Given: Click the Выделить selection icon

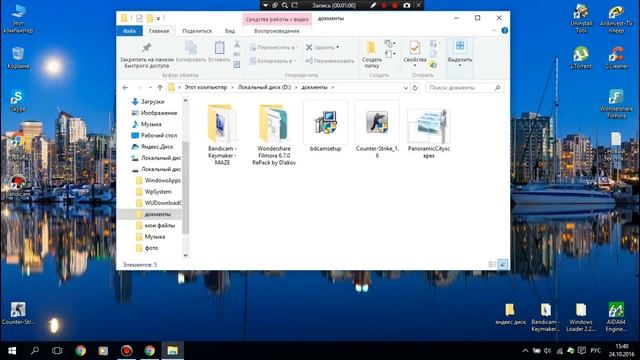Looking at the screenshot, I should coord(460,46).
